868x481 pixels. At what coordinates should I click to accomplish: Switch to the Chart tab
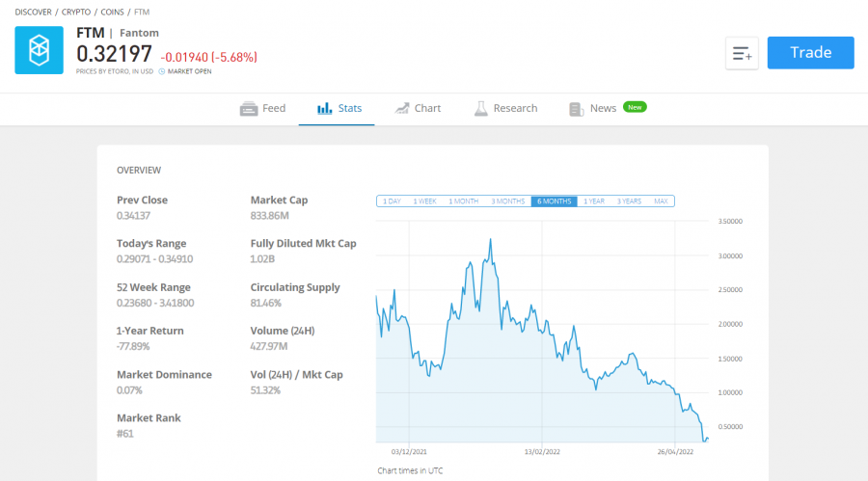pos(418,109)
